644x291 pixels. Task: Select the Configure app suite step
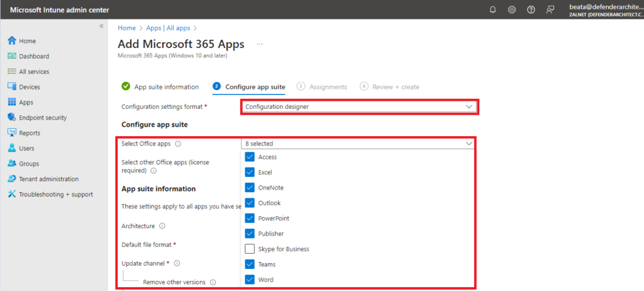tap(249, 87)
